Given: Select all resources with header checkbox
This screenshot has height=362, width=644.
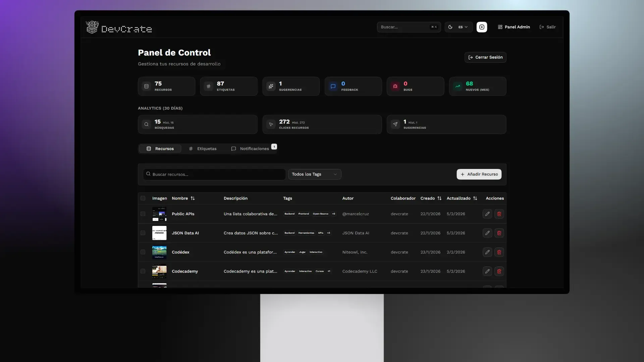Looking at the screenshot, I should click(143, 198).
